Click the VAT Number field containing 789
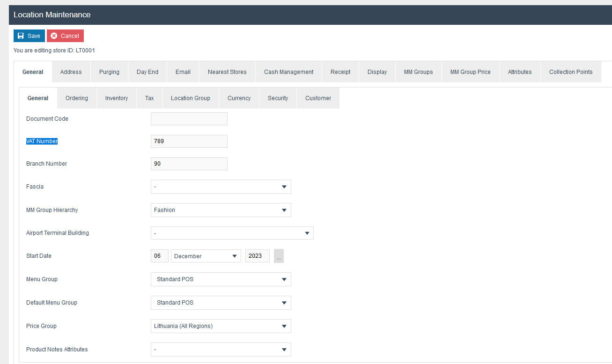This screenshot has height=364, width=612. coord(189,141)
